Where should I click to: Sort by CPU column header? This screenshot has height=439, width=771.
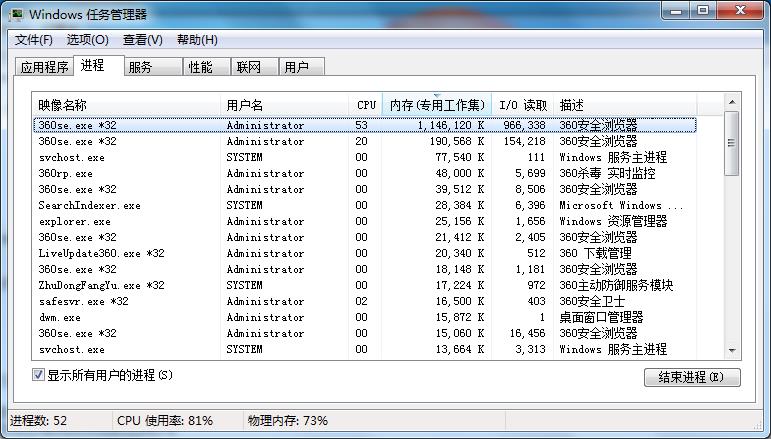365,105
